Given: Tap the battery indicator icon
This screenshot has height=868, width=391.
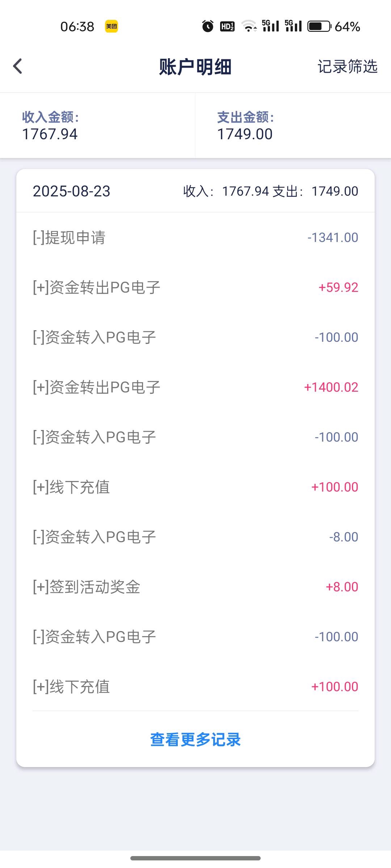Looking at the screenshot, I should click(x=319, y=26).
